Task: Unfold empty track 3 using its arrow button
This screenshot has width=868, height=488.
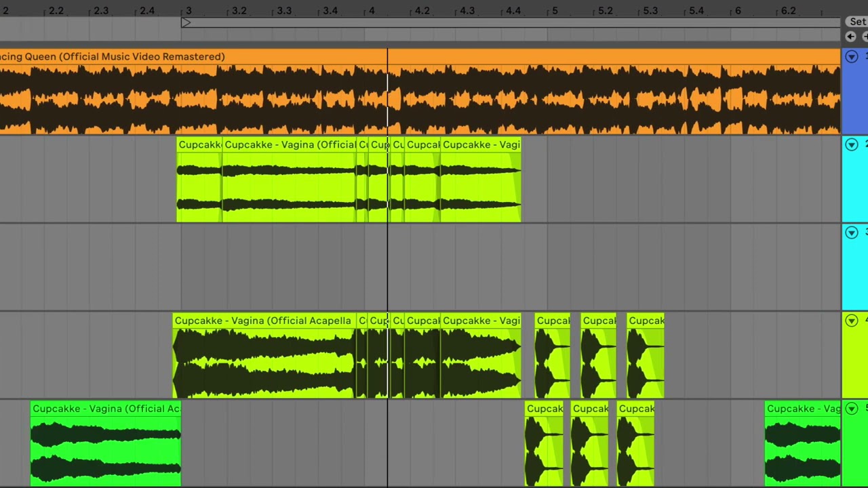Action: tap(852, 232)
